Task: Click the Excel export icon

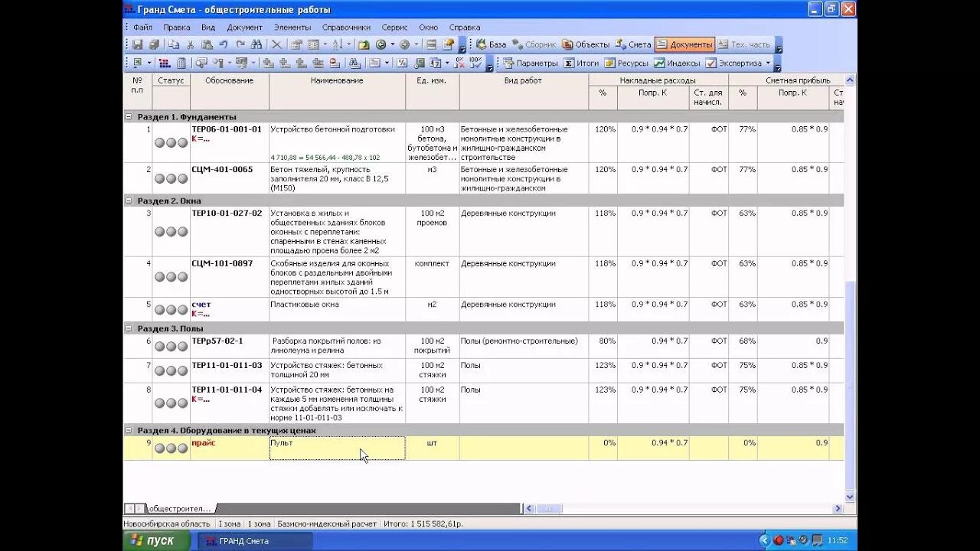Action: click(138, 63)
